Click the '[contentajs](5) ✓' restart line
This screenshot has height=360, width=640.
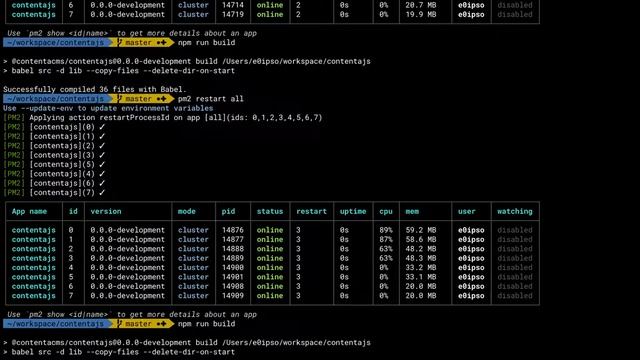pos(54,164)
